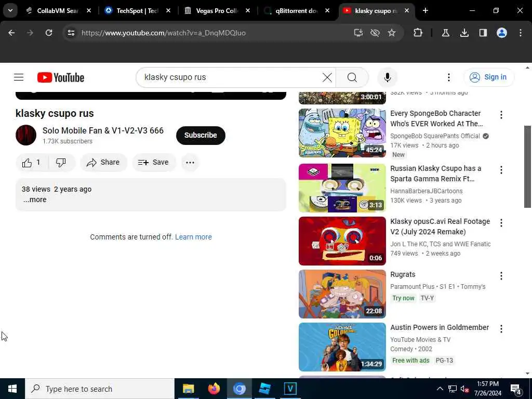Reload the current page
Screen dimensions: 532x399
[x=49, y=33]
